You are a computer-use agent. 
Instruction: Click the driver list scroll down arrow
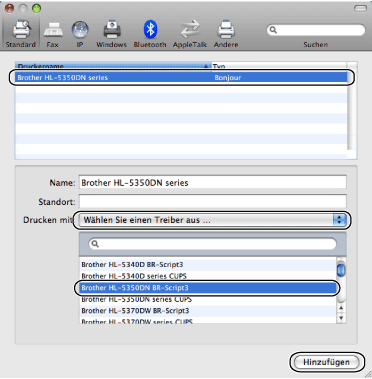341,318
